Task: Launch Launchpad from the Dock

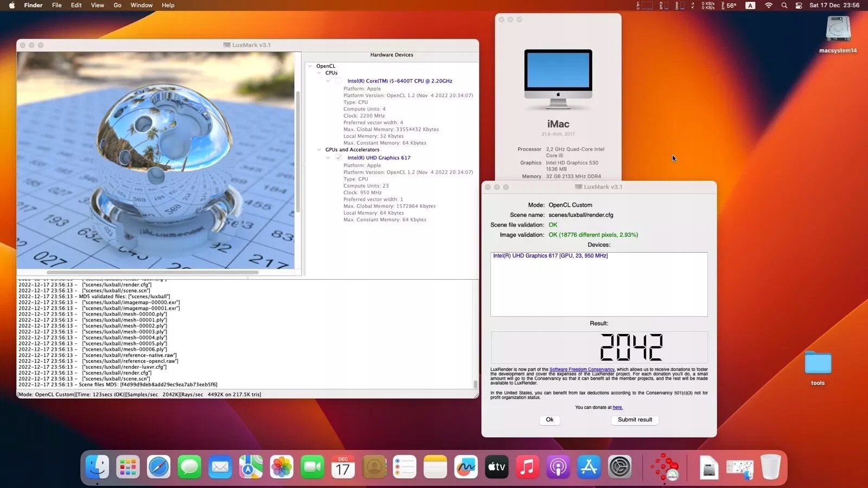Action: tap(128, 467)
